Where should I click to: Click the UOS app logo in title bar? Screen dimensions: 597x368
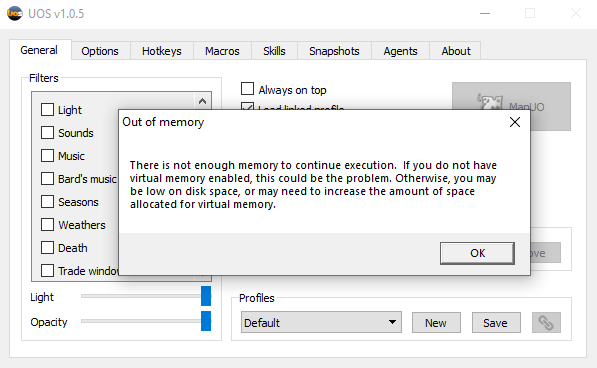click(14, 14)
